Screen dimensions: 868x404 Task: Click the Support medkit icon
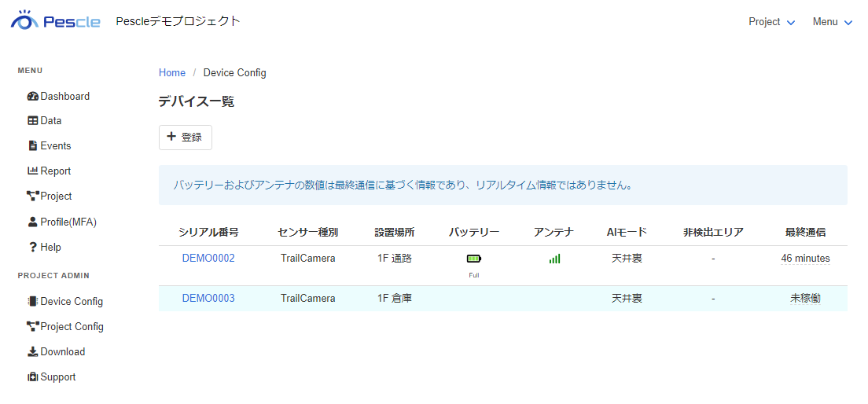coord(33,376)
